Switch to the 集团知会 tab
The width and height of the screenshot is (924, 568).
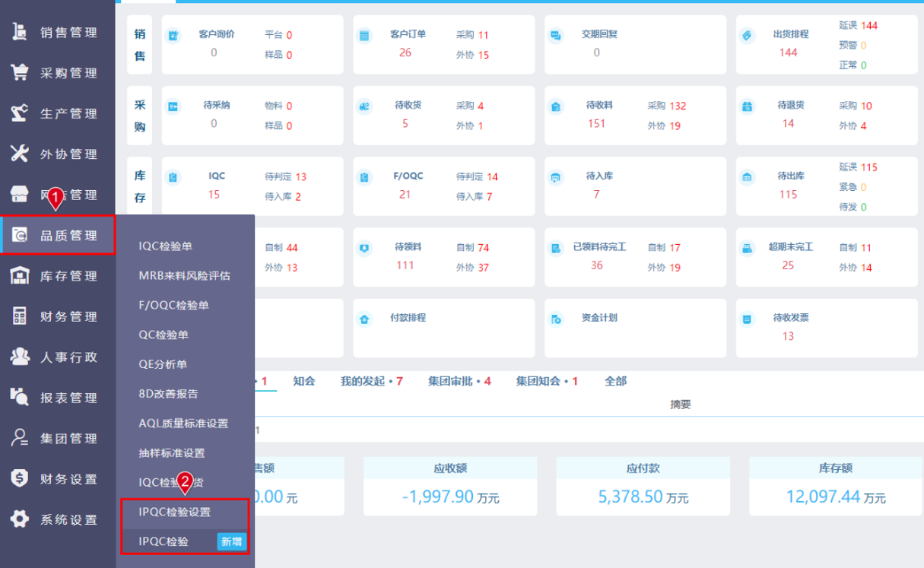[547, 381]
